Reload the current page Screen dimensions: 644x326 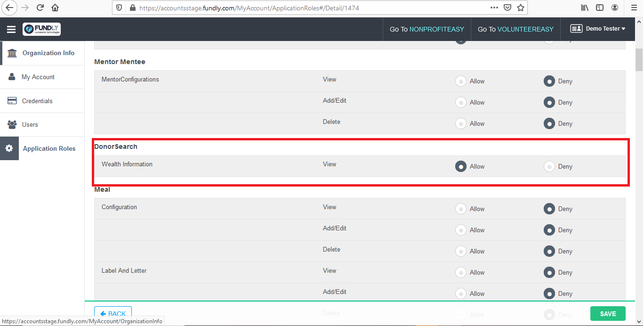[x=40, y=8]
